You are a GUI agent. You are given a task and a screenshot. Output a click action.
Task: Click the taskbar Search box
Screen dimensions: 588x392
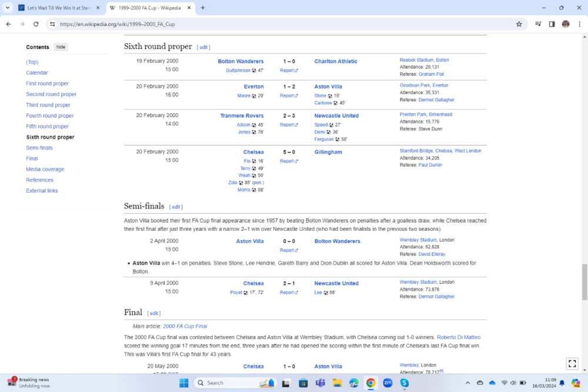(235, 383)
